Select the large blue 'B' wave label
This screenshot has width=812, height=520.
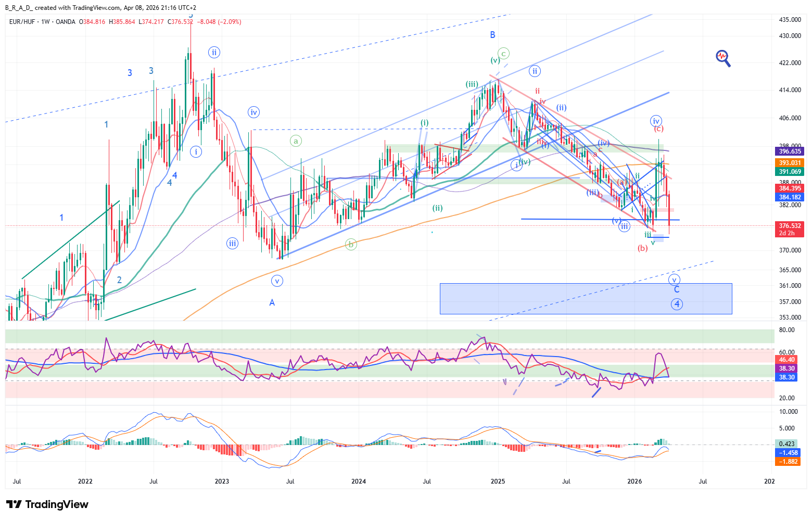tap(492, 35)
